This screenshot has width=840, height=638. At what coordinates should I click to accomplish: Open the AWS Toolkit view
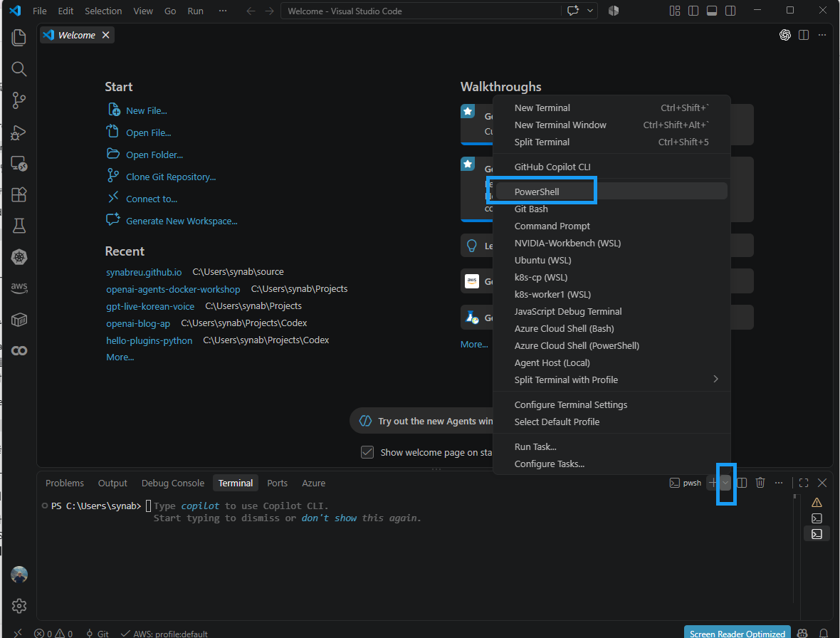point(19,288)
